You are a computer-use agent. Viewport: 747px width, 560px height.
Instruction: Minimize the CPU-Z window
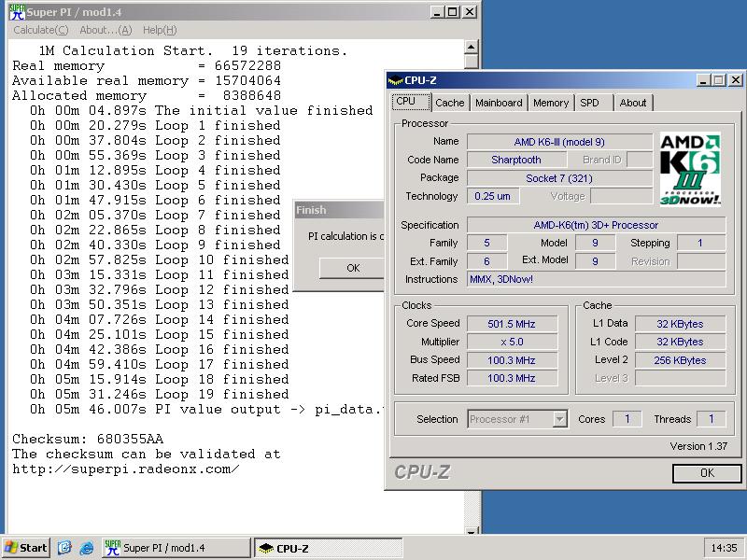coord(703,80)
